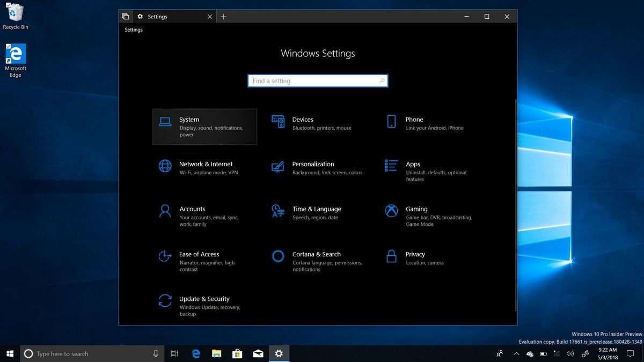Open Cortana & Search settings
This screenshot has width=644, height=362.
click(317, 258)
